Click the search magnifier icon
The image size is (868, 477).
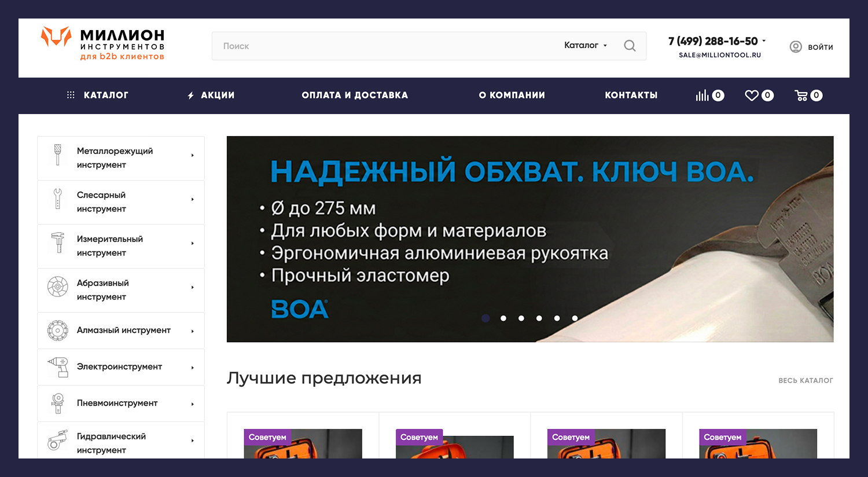coord(630,45)
